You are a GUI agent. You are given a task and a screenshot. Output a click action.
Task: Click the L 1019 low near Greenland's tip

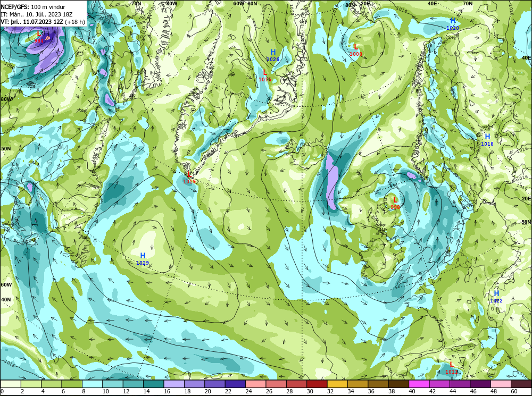(190, 178)
